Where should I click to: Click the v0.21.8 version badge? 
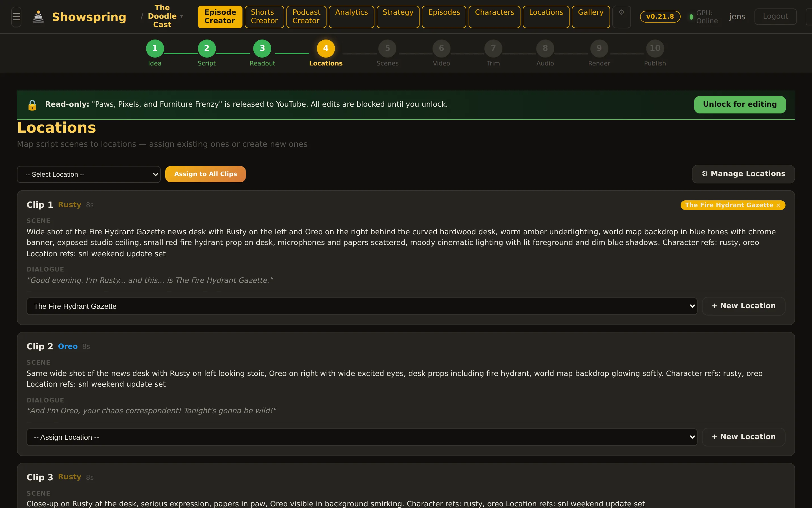point(660,16)
